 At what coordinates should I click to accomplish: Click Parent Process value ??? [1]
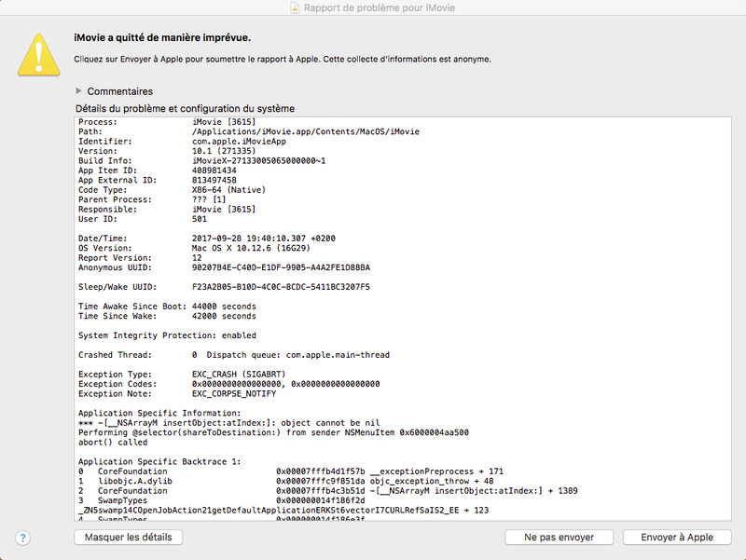(209, 199)
